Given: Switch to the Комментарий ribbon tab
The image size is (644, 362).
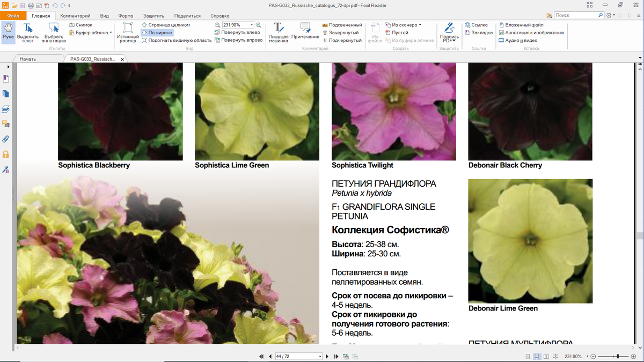Looking at the screenshot, I should [x=75, y=16].
